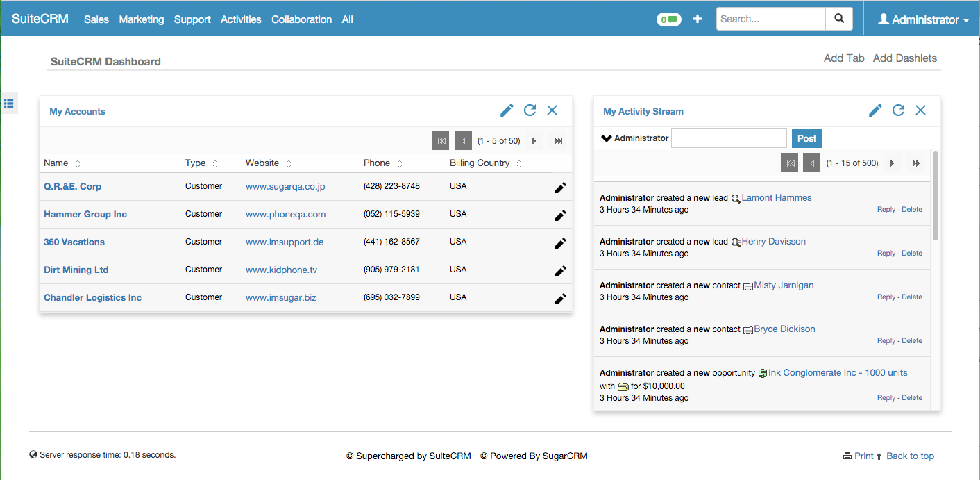Go to previous page of activity stream
980x480 pixels.
click(x=811, y=163)
